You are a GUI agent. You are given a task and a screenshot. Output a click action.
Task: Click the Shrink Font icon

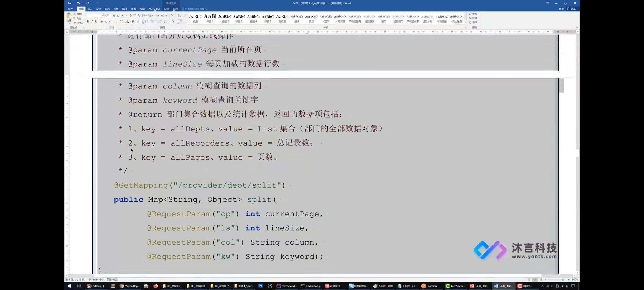(x=118, y=16)
